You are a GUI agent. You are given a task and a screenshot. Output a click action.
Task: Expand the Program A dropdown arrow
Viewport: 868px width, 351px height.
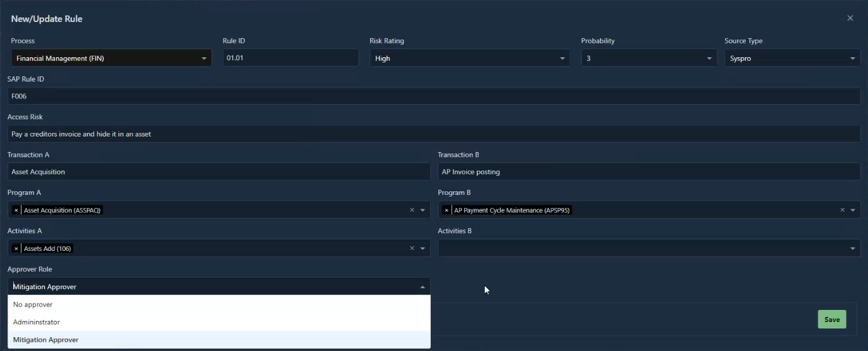click(423, 210)
